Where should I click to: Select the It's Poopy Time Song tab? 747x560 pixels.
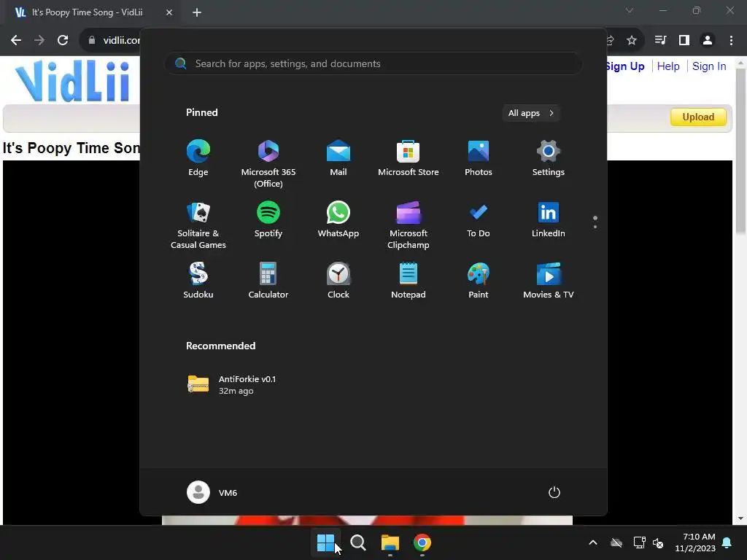(x=88, y=12)
